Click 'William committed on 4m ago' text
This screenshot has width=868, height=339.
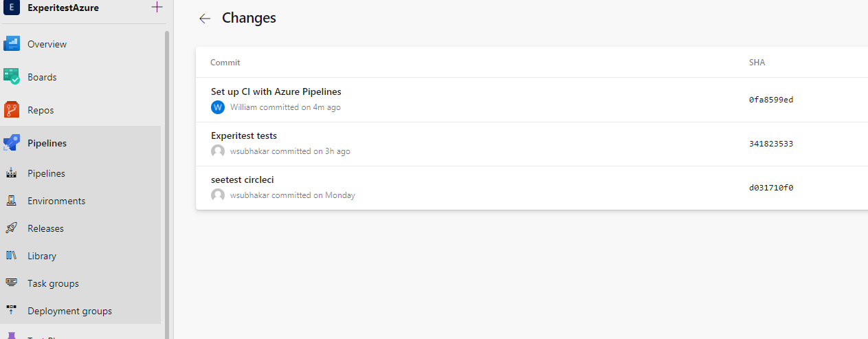(285, 107)
